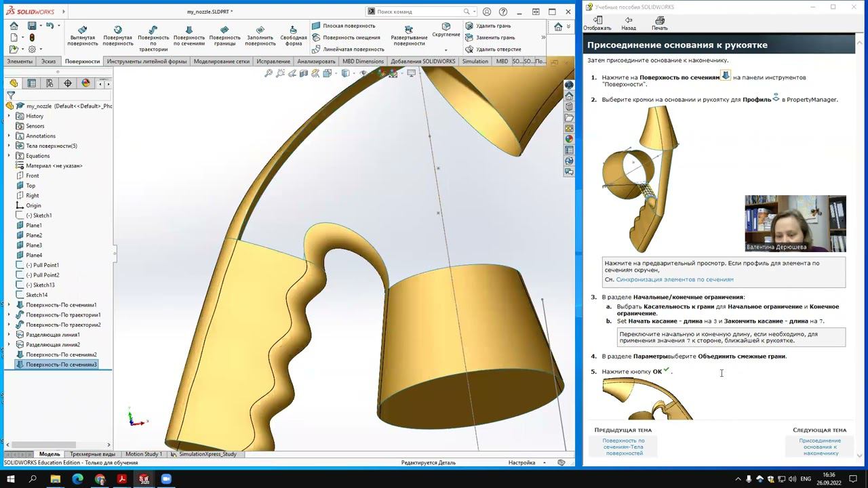The width and height of the screenshot is (868, 488).
Task: Select the Развертывание поверхности tool
Action: click(x=409, y=37)
